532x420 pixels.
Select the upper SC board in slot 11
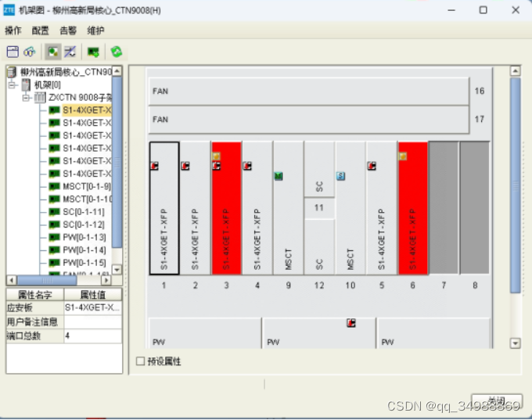(319, 169)
